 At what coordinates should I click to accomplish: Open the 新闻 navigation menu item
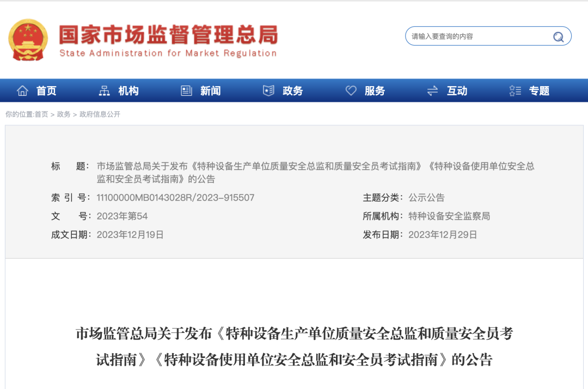tap(210, 91)
